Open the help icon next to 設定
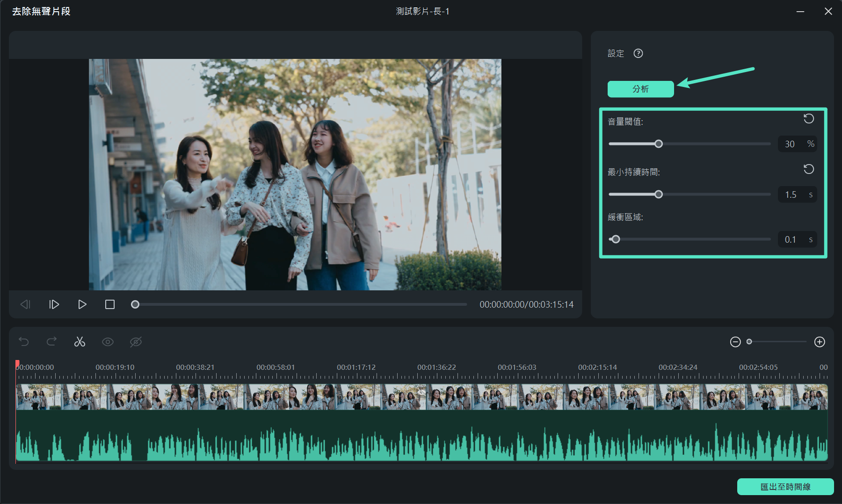 click(638, 53)
